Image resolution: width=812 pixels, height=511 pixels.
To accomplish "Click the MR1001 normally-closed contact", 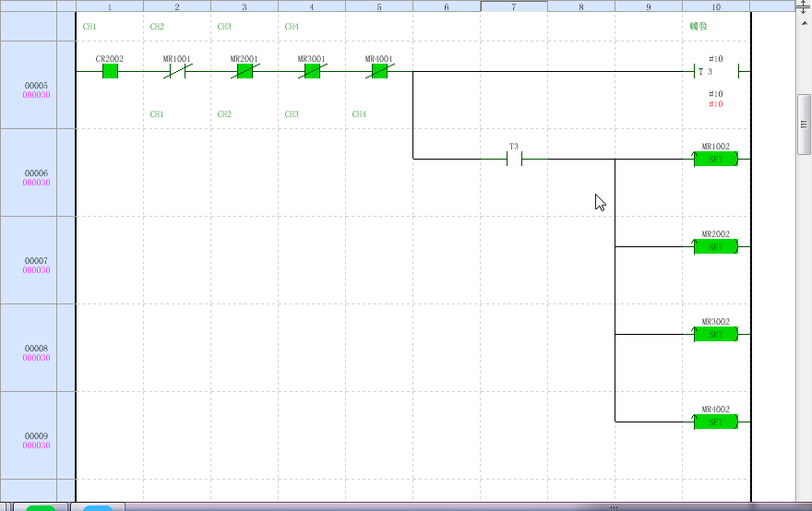I will [177, 71].
